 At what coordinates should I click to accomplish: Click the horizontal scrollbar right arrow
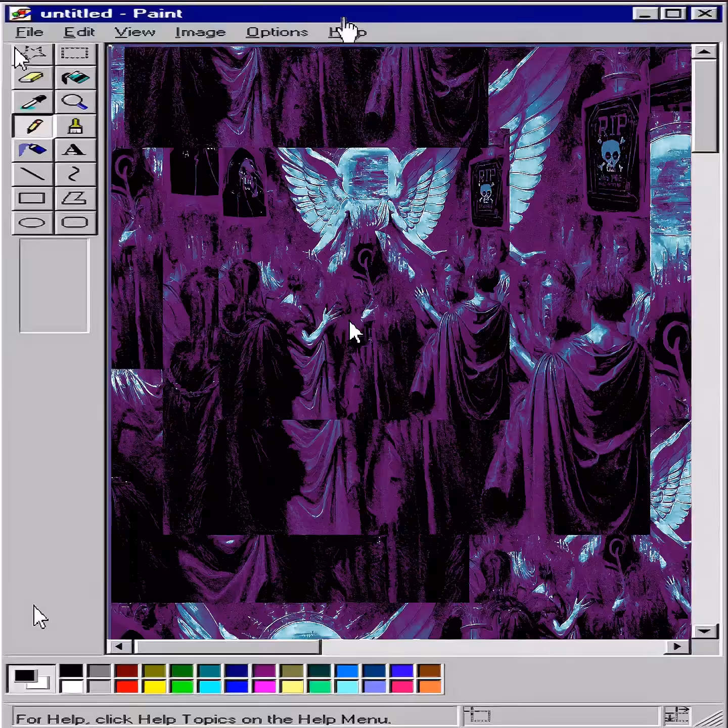[678, 647]
